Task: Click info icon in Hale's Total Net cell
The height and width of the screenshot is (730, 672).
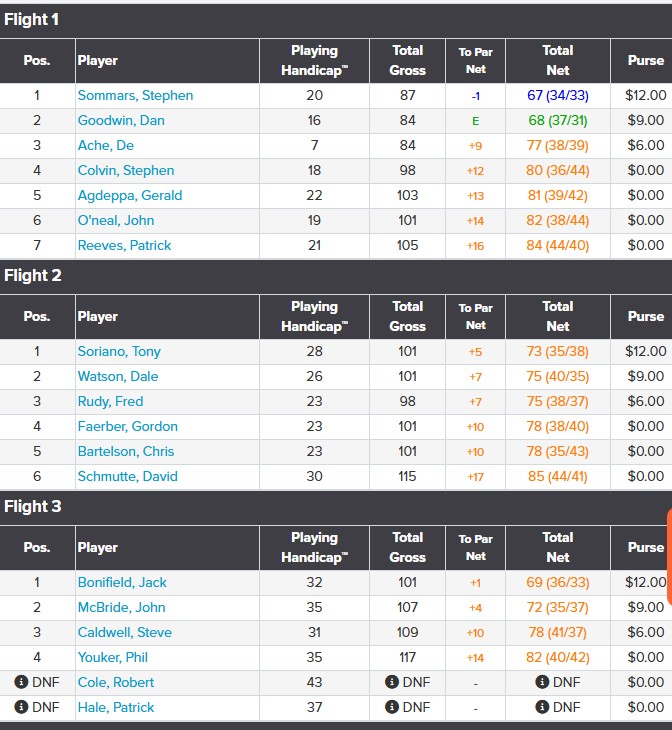Action: click(x=542, y=707)
